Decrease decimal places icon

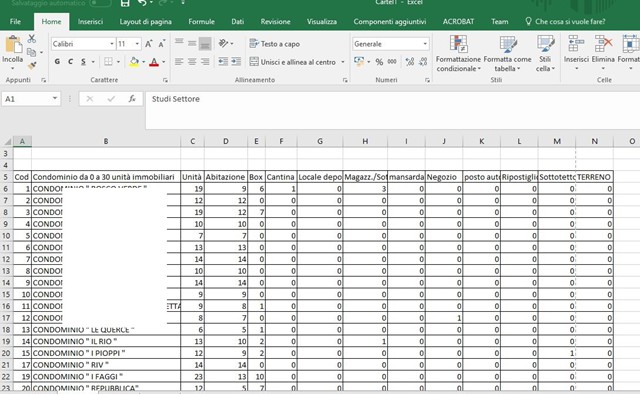pos(423,62)
